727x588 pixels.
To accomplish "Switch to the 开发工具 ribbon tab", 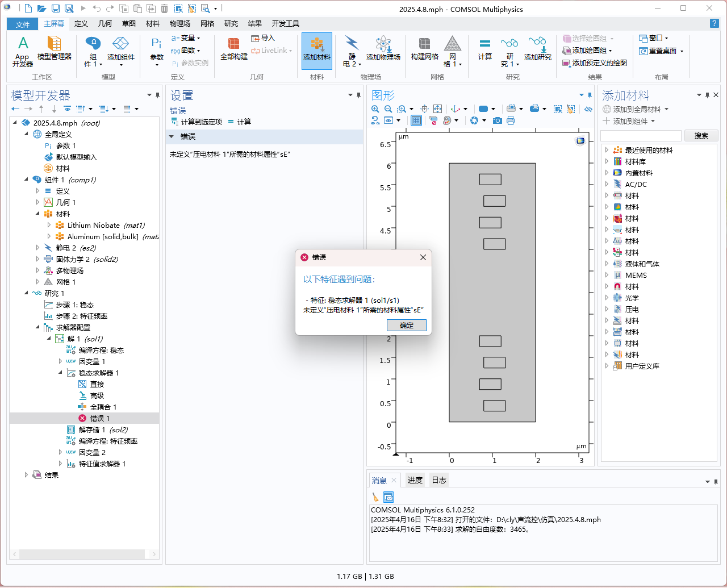I will point(285,23).
